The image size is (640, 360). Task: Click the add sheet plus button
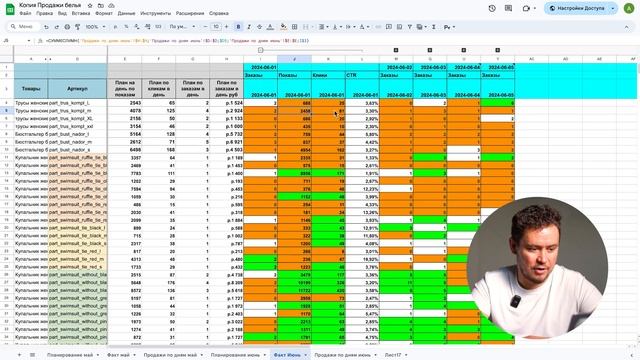pyautogui.click(x=19, y=355)
